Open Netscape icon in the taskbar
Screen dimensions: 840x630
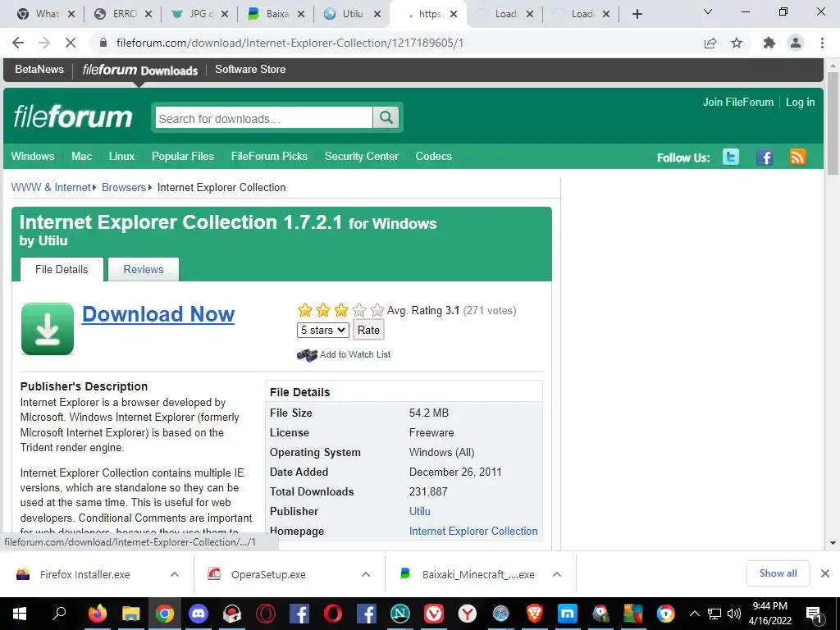coord(399,614)
